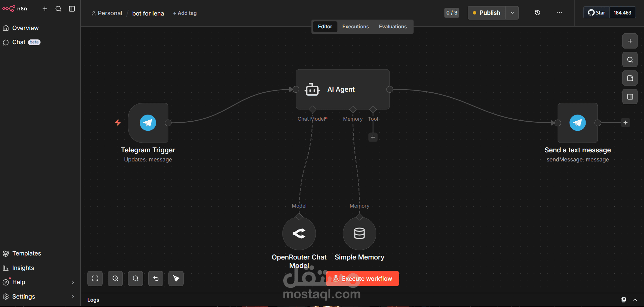The height and width of the screenshot is (307, 644).
Task: Execute the workflow
Action: (x=363, y=279)
